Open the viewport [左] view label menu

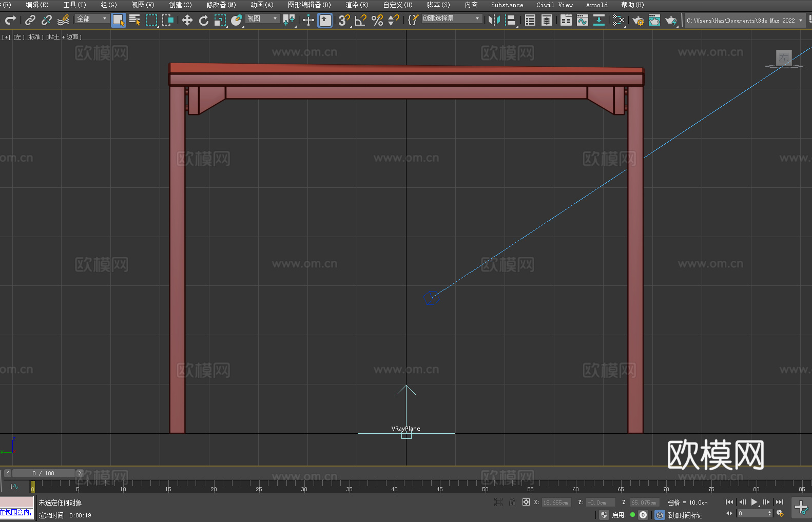pyautogui.click(x=18, y=37)
